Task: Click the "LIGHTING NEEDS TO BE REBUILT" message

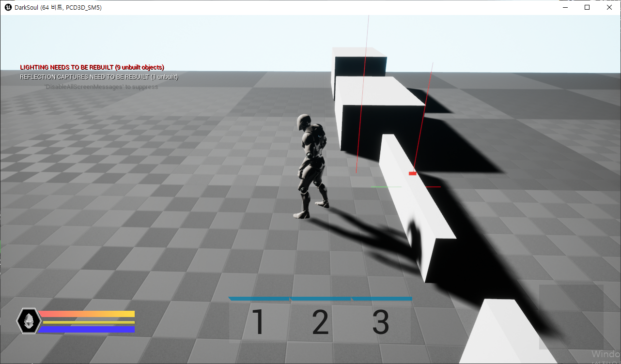Action: [92, 67]
